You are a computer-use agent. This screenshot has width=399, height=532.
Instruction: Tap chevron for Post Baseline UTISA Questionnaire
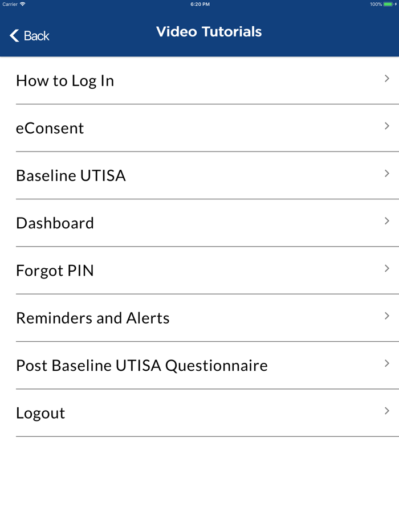(387, 363)
